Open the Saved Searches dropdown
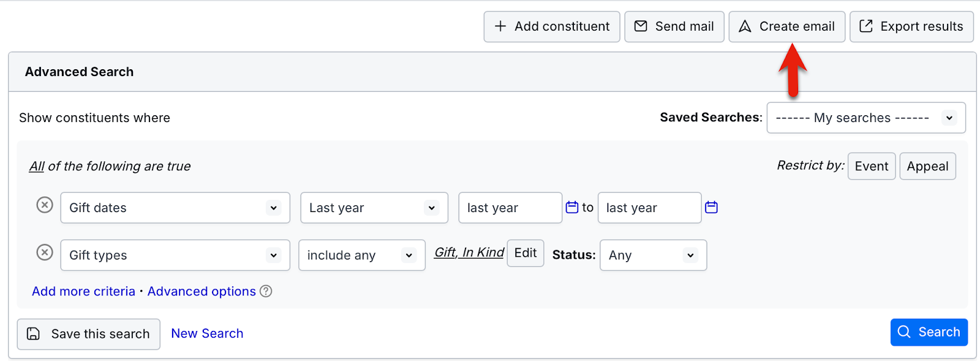 point(866,118)
